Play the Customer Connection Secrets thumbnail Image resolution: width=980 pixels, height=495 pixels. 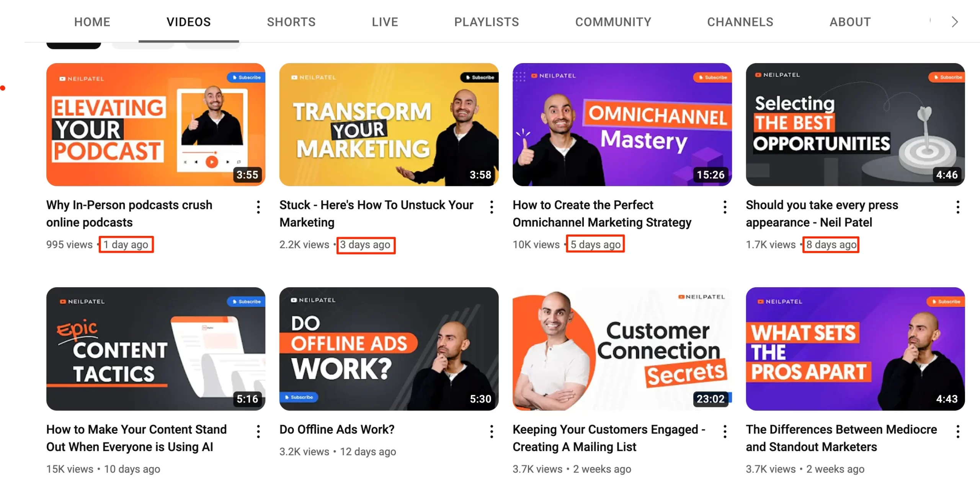[622, 349]
